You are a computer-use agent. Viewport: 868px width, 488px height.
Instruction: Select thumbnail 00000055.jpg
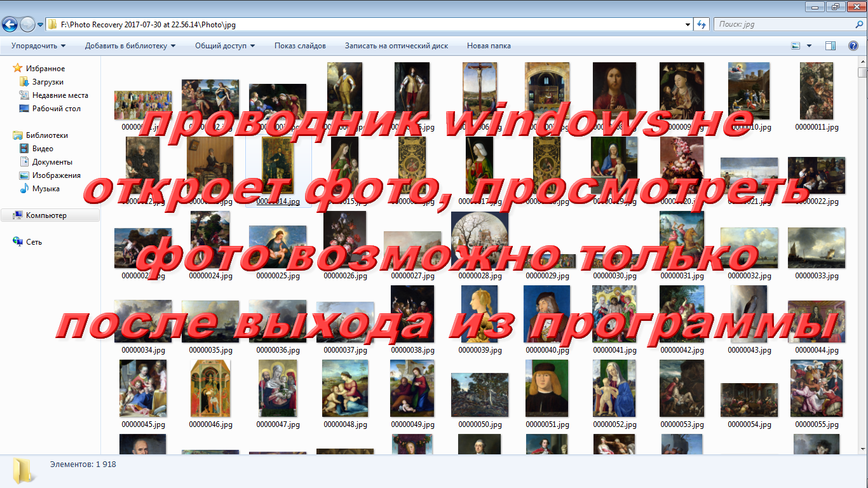tap(817, 388)
